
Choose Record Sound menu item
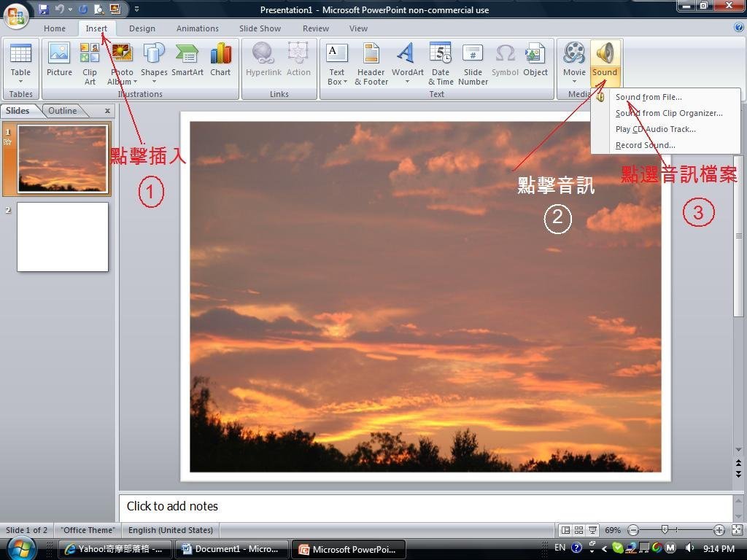(666, 145)
